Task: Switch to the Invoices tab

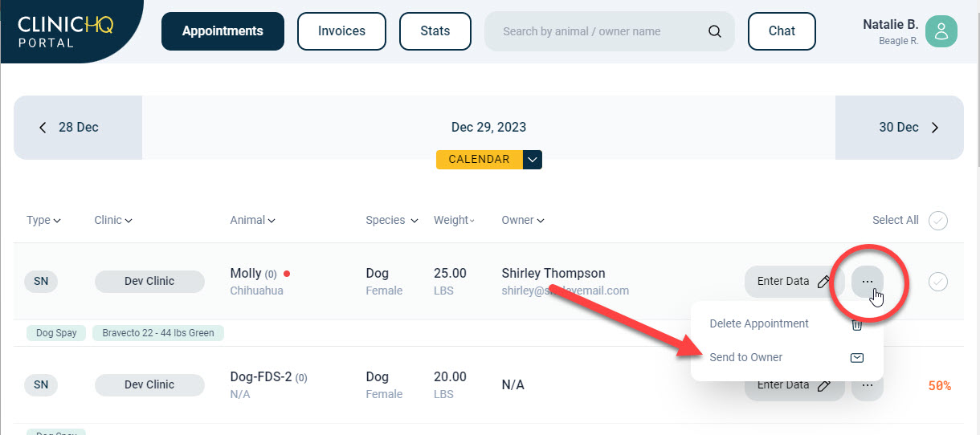Action: pos(341,31)
